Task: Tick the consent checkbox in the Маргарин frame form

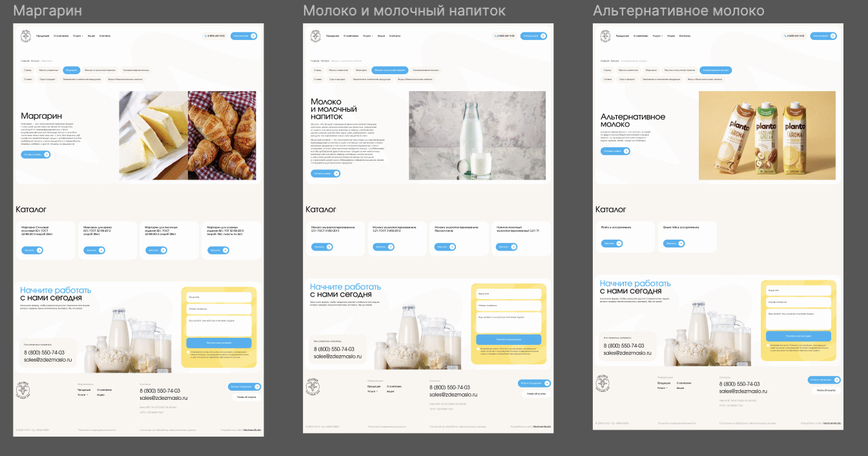Action: click(x=189, y=352)
